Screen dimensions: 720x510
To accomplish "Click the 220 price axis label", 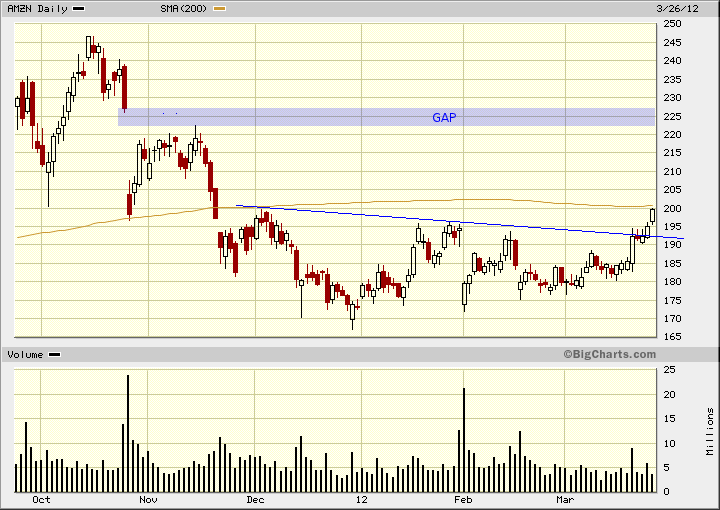I will (673, 135).
